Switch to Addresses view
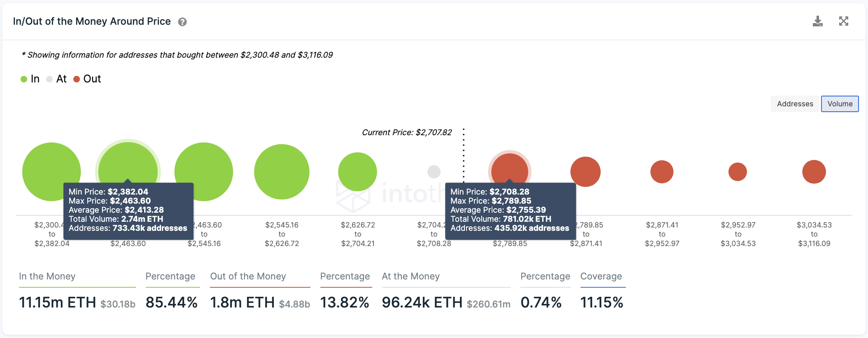 pos(795,104)
